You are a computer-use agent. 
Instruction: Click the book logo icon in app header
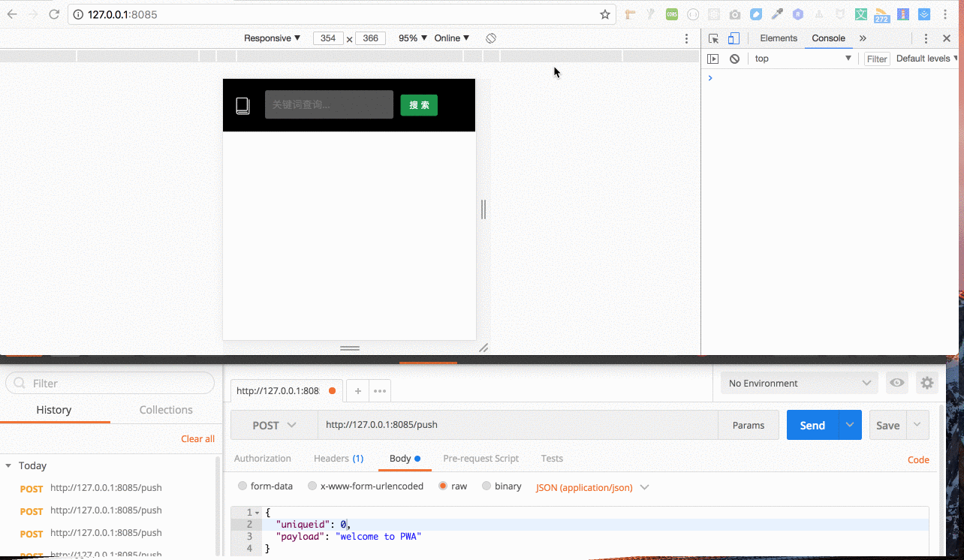coord(243,106)
